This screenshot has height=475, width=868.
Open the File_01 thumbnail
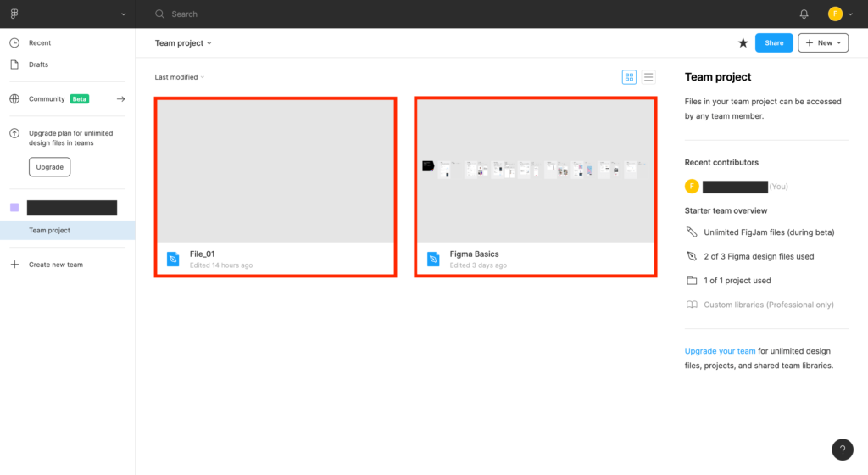(275, 171)
